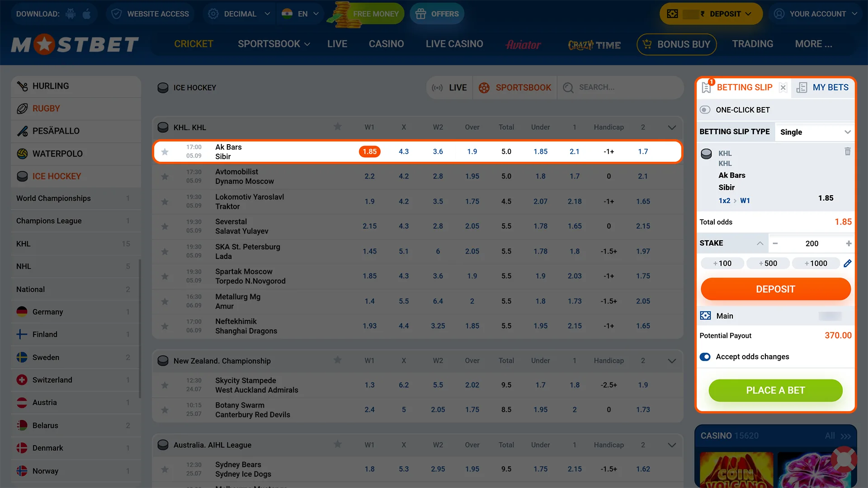Star the Neftekhimik vs Shanghai Dragons match
This screenshot has width=868, height=488.
[165, 326]
